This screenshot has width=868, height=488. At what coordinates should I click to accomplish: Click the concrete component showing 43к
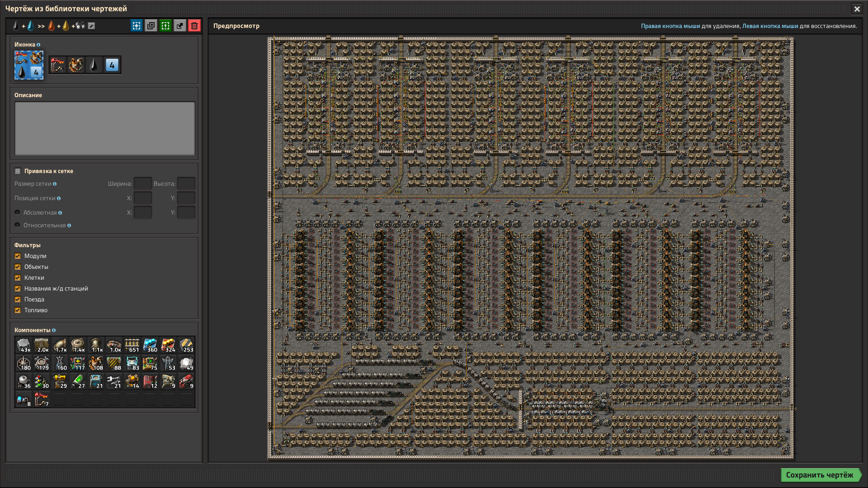point(24,345)
